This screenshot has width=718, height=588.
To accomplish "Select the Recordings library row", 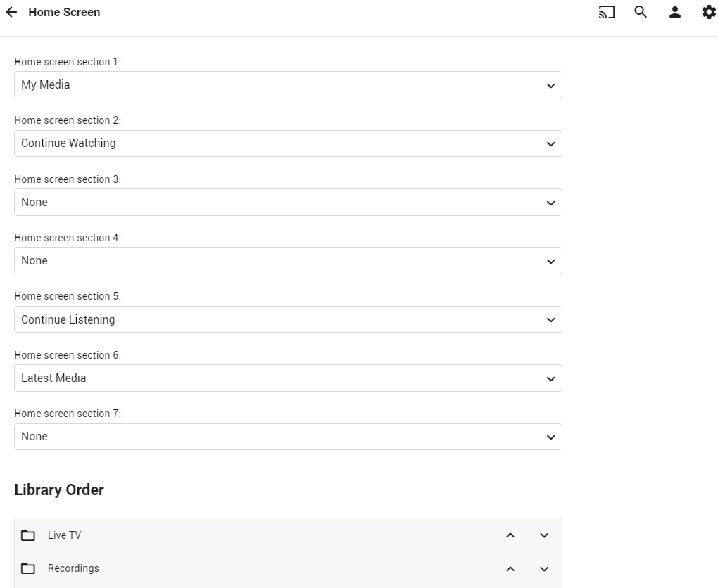I will pyautogui.click(x=267, y=568).
